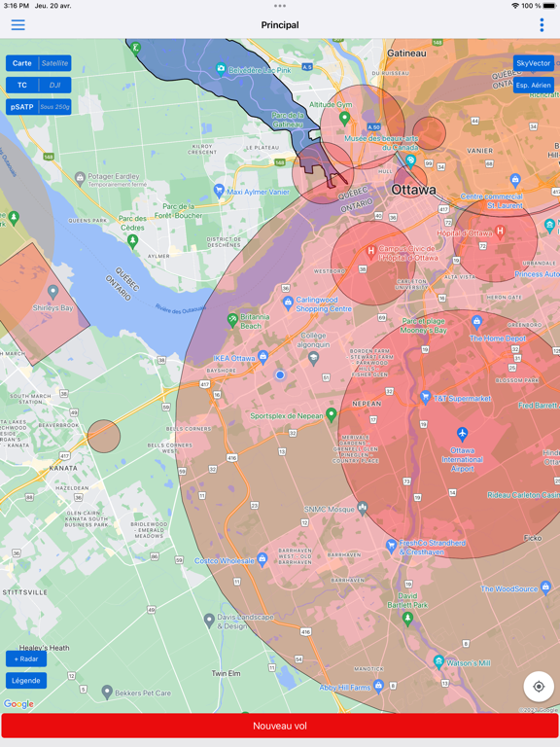The image size is (560, 747).
Task: Tap the Costco Wholesale pin
Action: [x=262, y=559]
